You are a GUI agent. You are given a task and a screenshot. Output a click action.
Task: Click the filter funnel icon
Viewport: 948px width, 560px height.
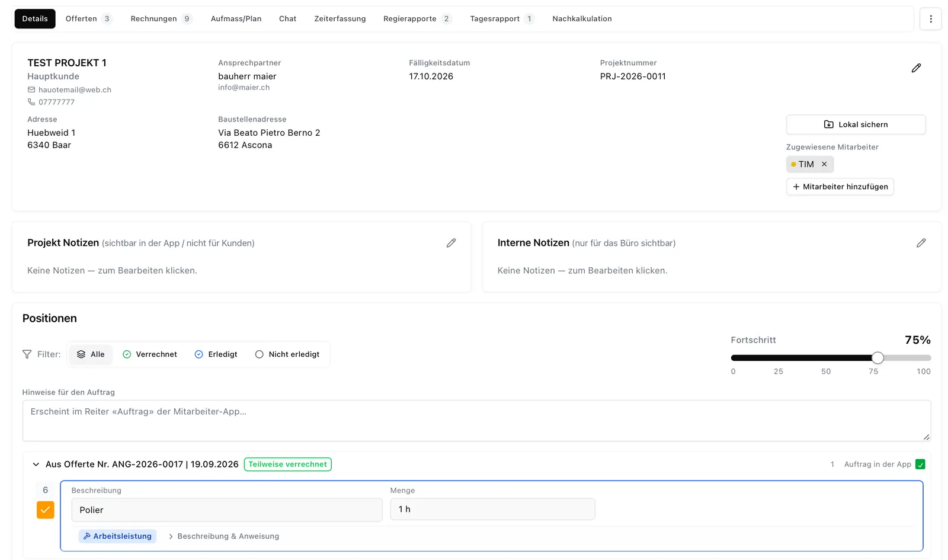point(27,354)
